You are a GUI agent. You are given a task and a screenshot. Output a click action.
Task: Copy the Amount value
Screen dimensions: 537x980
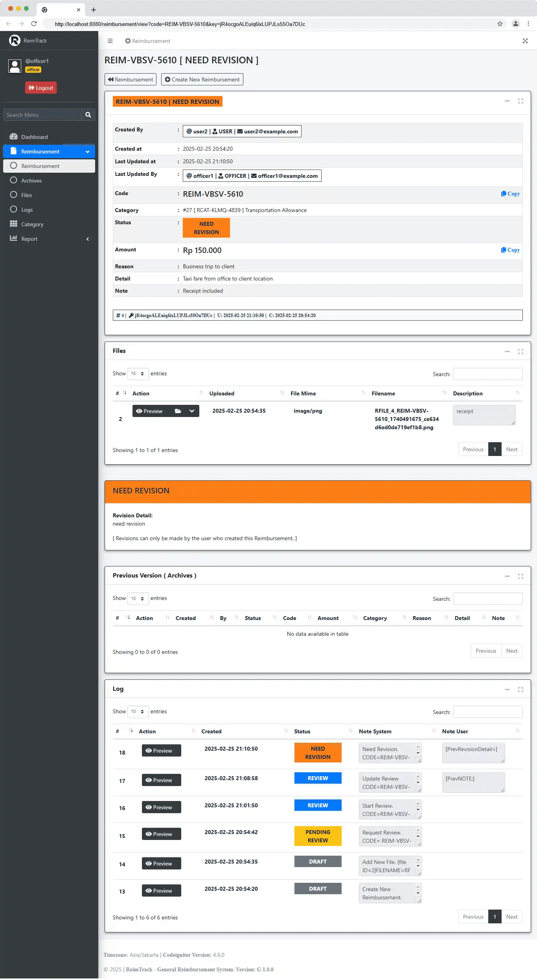pyautogui.click(x=510, y=250)
